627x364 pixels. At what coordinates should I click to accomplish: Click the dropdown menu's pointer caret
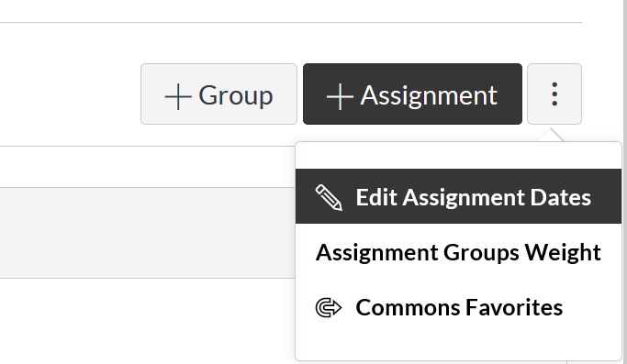[551, 135]
